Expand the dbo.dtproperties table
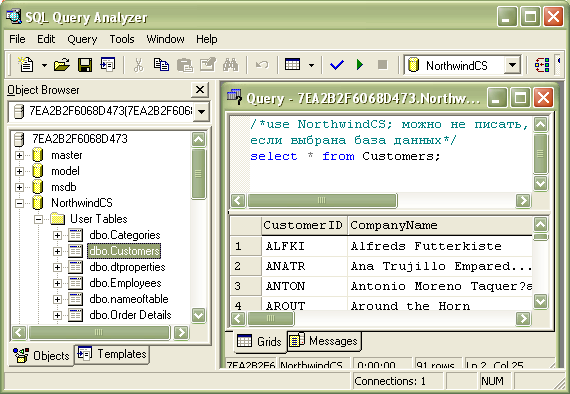 pos(57,267)
